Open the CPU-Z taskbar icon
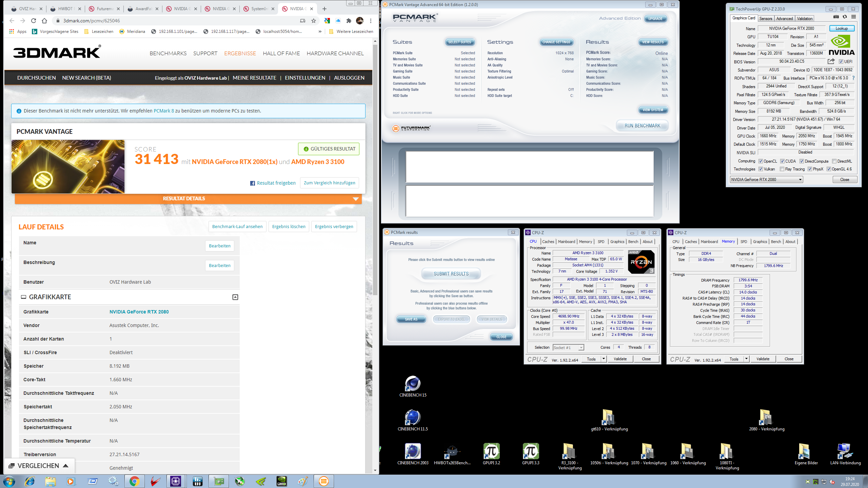The height and width of the screenshot is (488, 868). (x=176, y=481)
